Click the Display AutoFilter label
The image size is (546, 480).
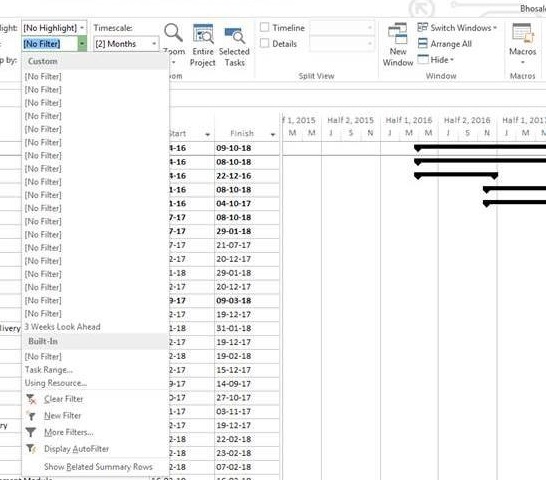[x=76, y=449]
